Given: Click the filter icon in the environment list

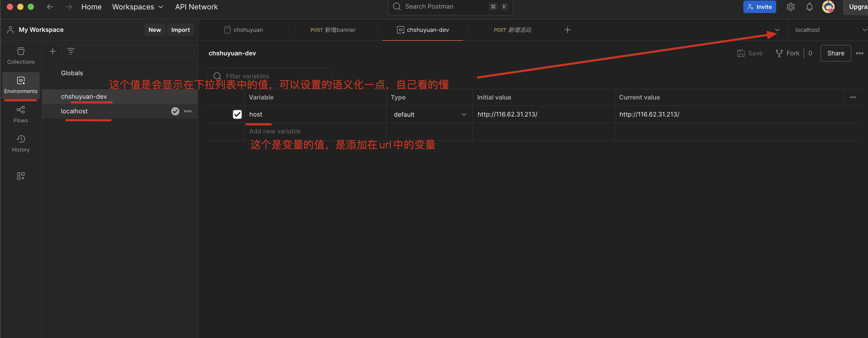Looking at the screenshot, I should [x=71, y=51].
